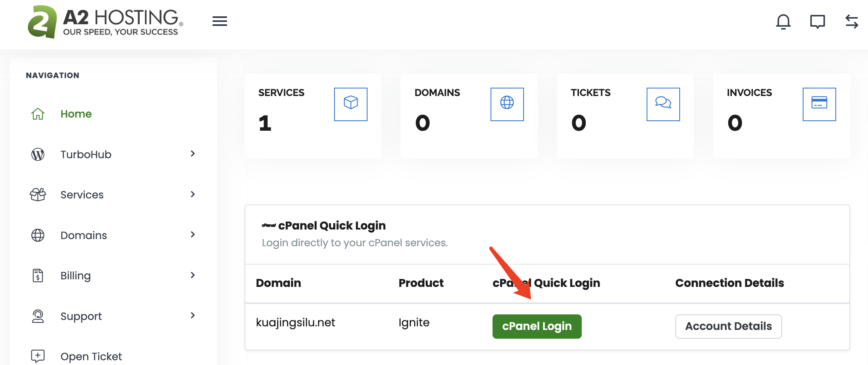The image size is (868, 365).
Task: Expand the TurboHub menu chevron
Action: tap(193, 153)
